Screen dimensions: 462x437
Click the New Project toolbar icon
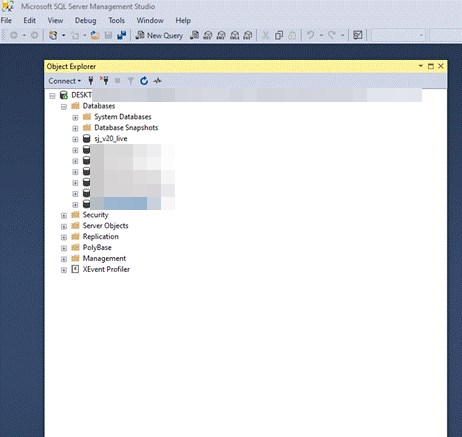pyautogui.click(x=53, y=35)
